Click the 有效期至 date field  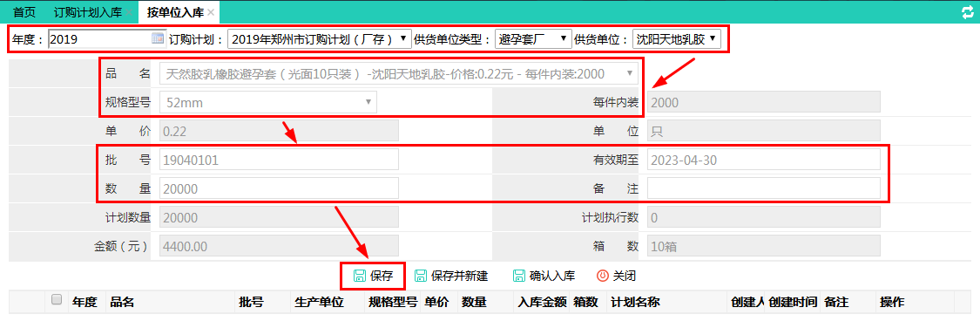pos(764,160)
